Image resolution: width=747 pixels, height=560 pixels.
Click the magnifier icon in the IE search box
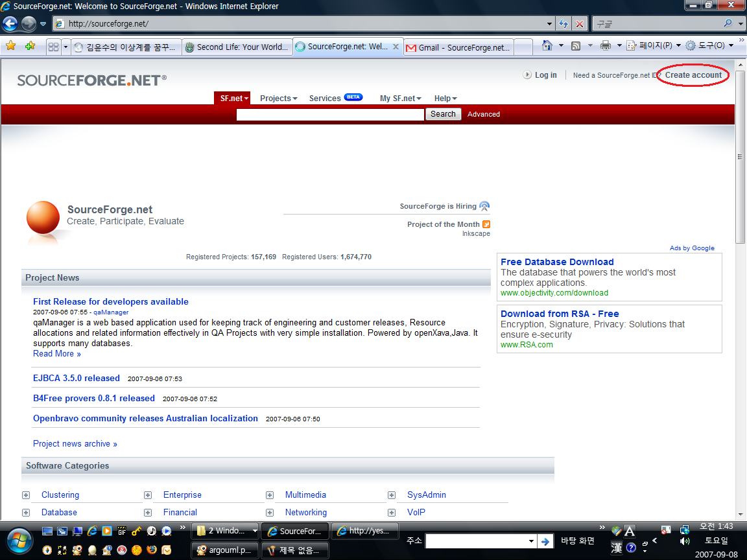[728, 23]
